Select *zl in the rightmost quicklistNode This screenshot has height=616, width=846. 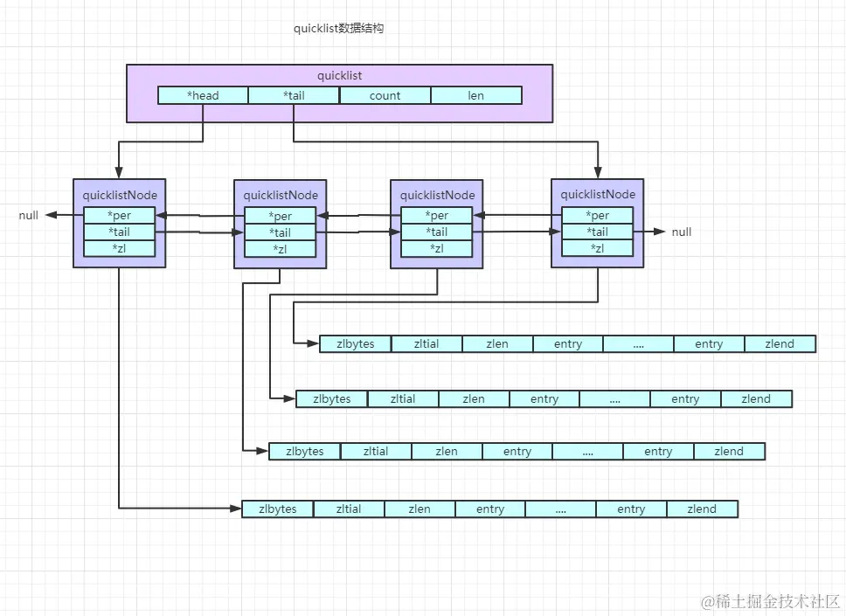tap(597, 248)
